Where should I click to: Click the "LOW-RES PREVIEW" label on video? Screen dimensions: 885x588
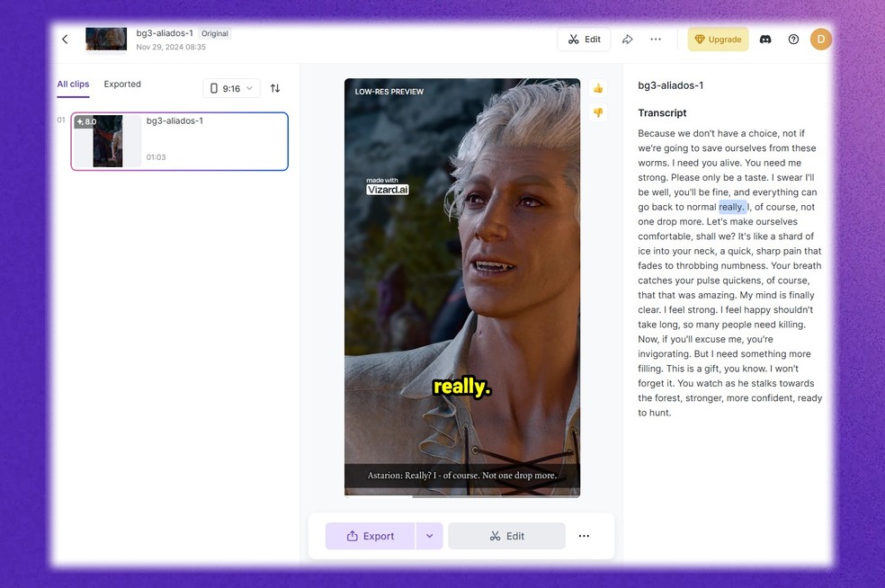tap(389, 92)
